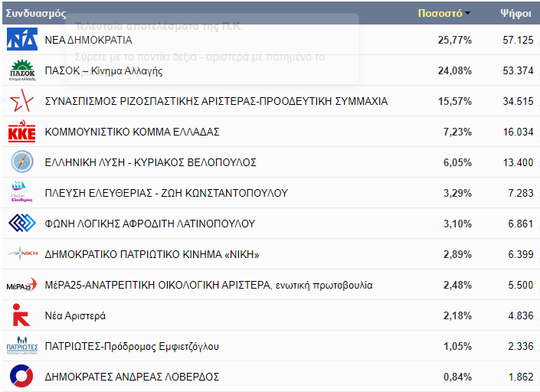This screenshot has width=540, height=392.
Task: Click the 7.283 votes cell
Action: click(521, 194)
